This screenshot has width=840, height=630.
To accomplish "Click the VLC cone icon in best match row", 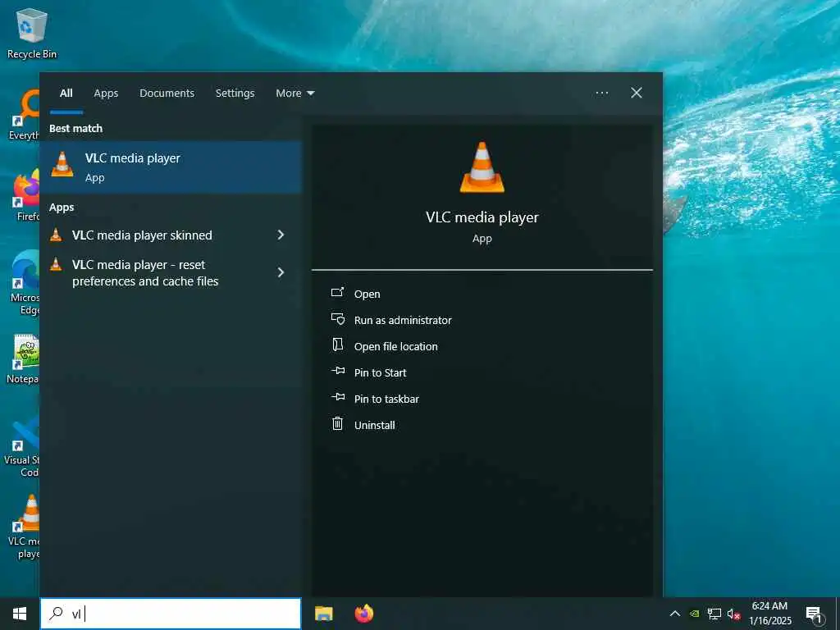I will (x=62, y=164).
